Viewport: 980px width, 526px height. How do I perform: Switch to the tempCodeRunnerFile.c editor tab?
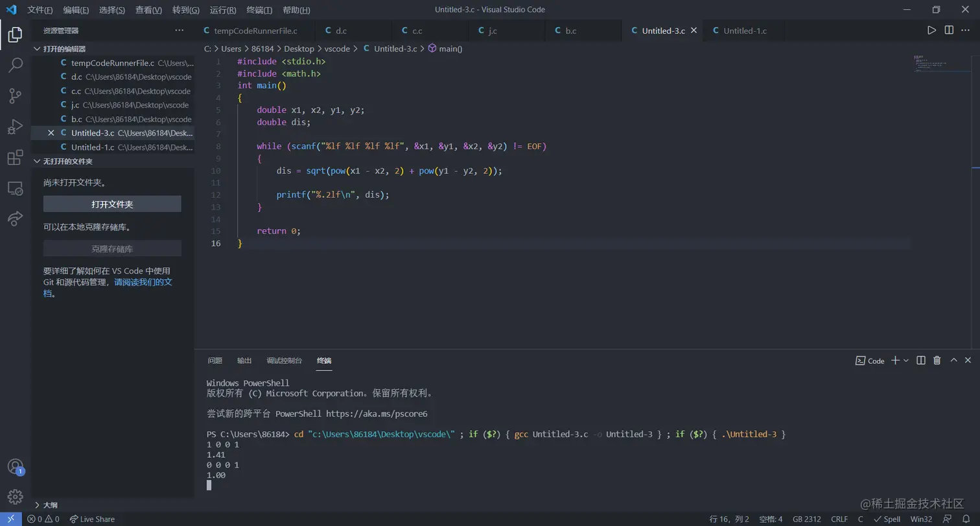[255, 30]
